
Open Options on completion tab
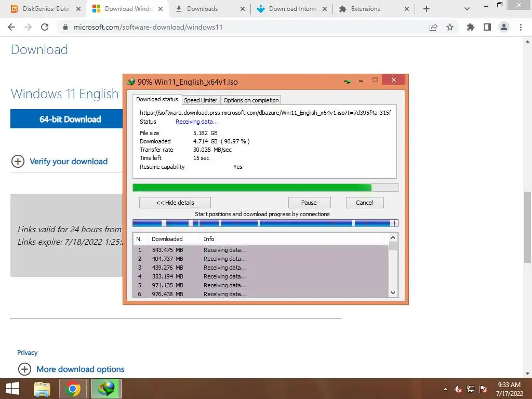pyautogui.click(x=251, y=100)
